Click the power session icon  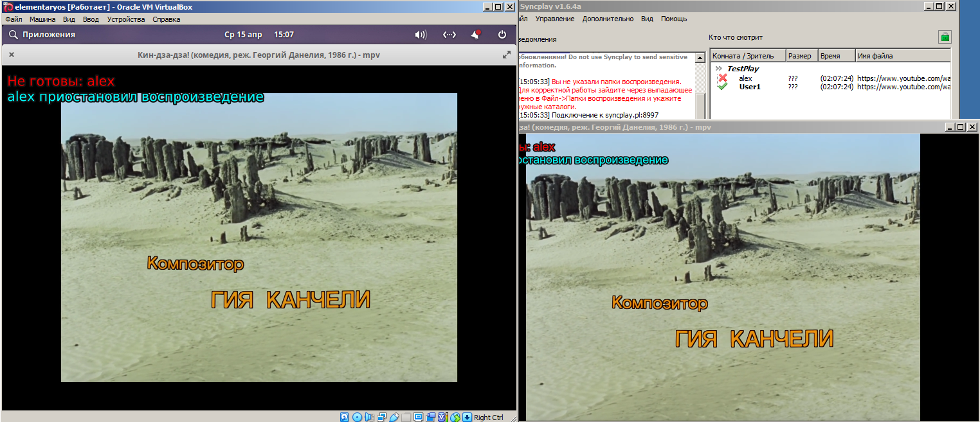click(x=502, y=35)
